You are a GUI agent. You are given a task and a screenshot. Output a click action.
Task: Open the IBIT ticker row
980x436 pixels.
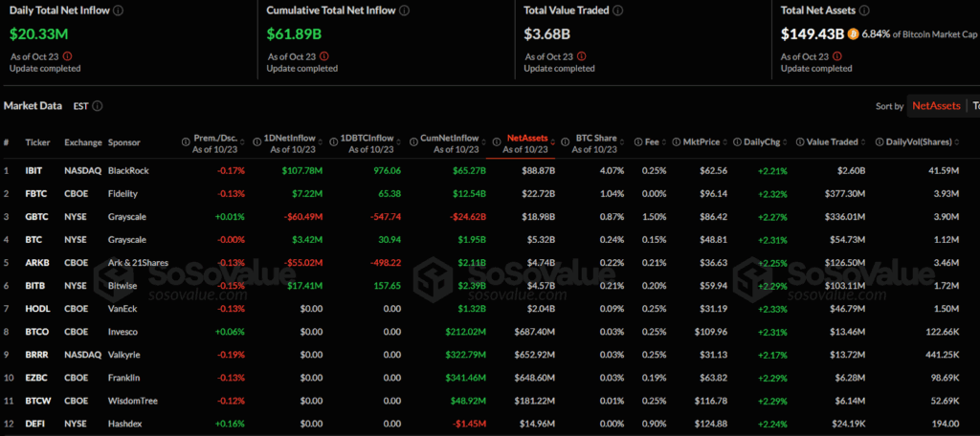[x=35, y=170]
